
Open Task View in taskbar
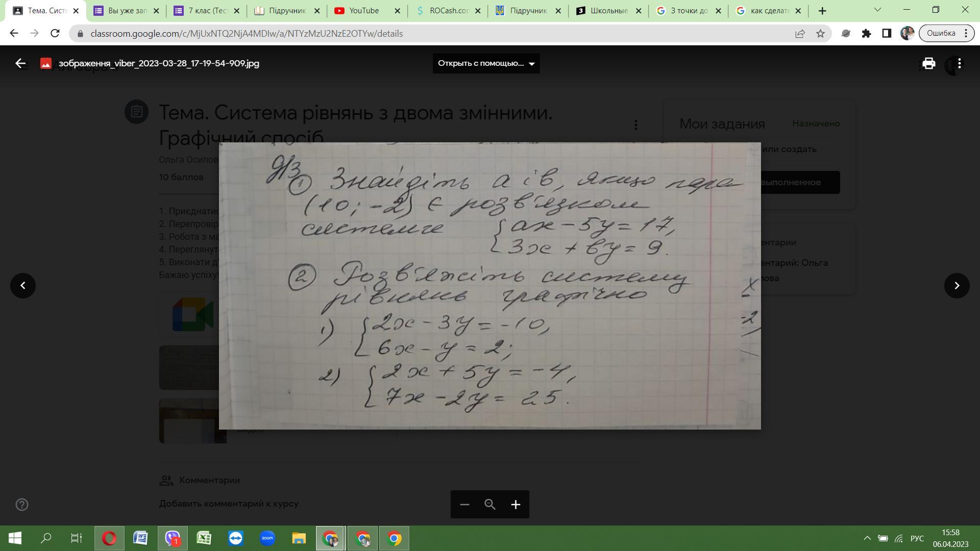[76, 538]
